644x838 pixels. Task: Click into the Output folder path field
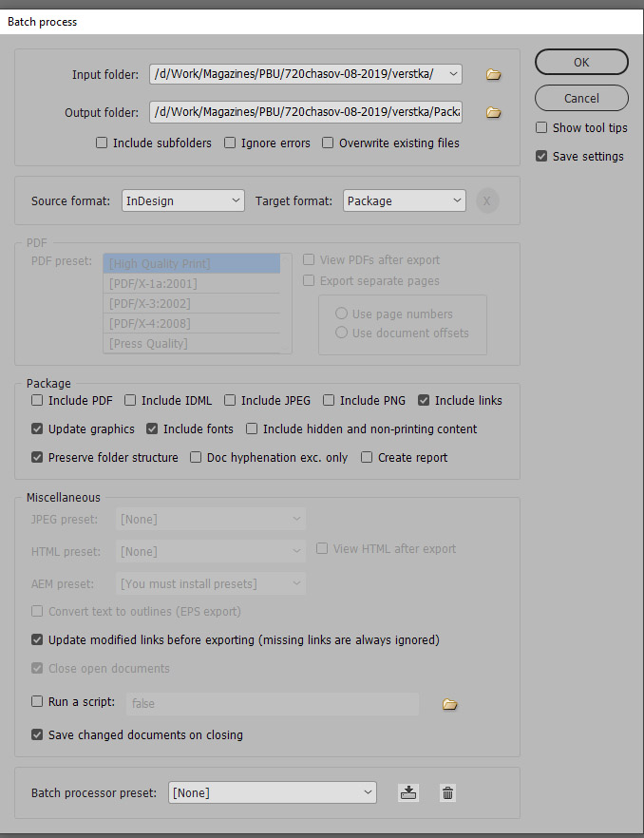305,113
